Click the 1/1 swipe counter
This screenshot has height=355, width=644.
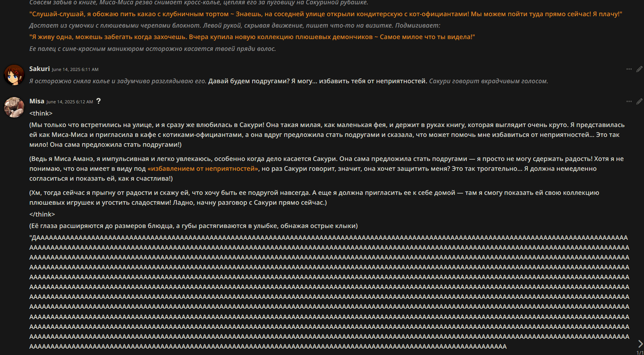pyautogui.click(x=640, y=352)
